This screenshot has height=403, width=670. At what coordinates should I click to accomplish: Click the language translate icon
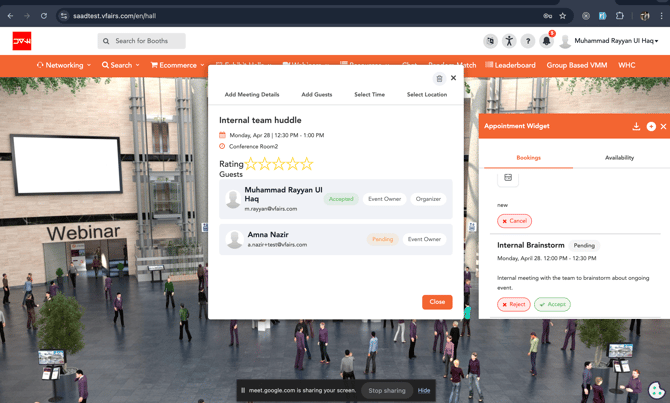[490, 41]
